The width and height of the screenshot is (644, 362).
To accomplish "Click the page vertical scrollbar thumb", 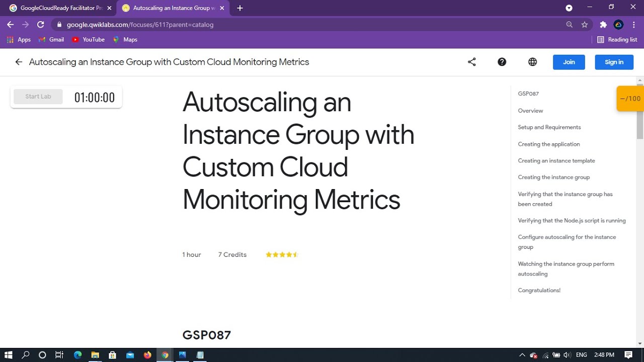I will [x=640, y=112].
